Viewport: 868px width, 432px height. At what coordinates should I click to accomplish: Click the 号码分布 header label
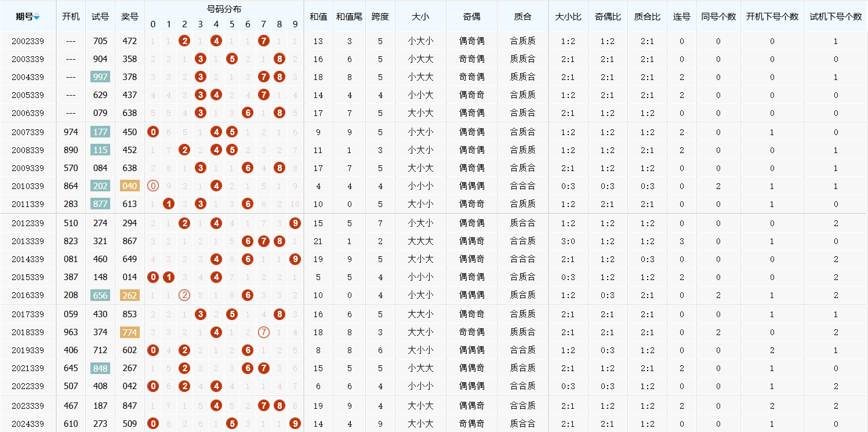(x=224, y=9)
